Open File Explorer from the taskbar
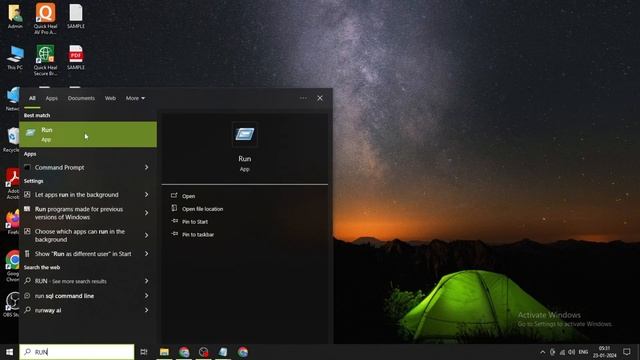 point(164,352)
